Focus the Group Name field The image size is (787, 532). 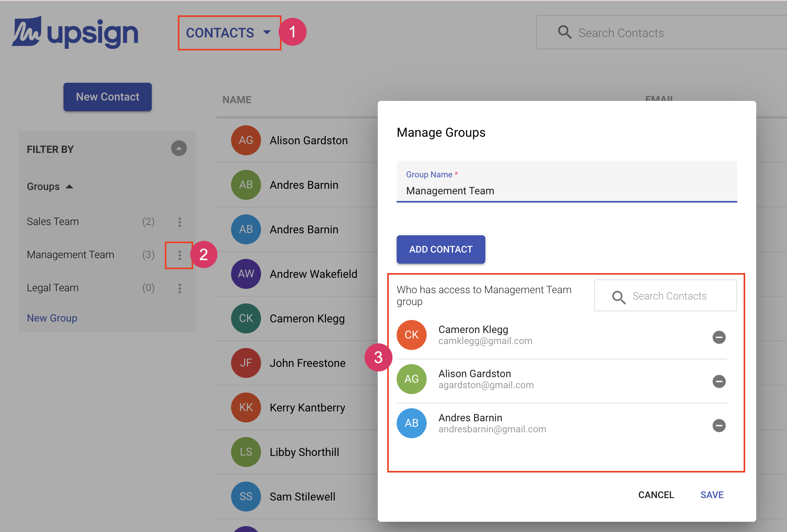pyautogui.click(x=566, y=191)
